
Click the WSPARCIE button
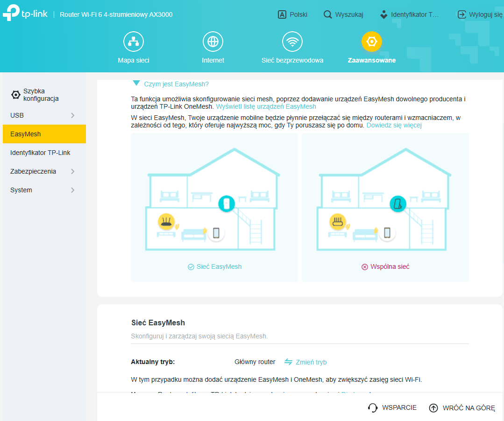[x=392, y=408]
